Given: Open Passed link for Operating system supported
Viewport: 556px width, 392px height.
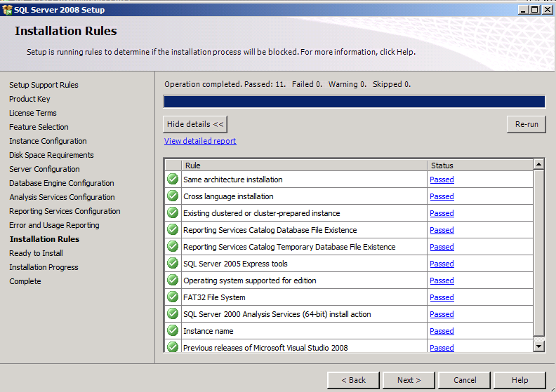Looking at the screenshot, I should point(442,281).
